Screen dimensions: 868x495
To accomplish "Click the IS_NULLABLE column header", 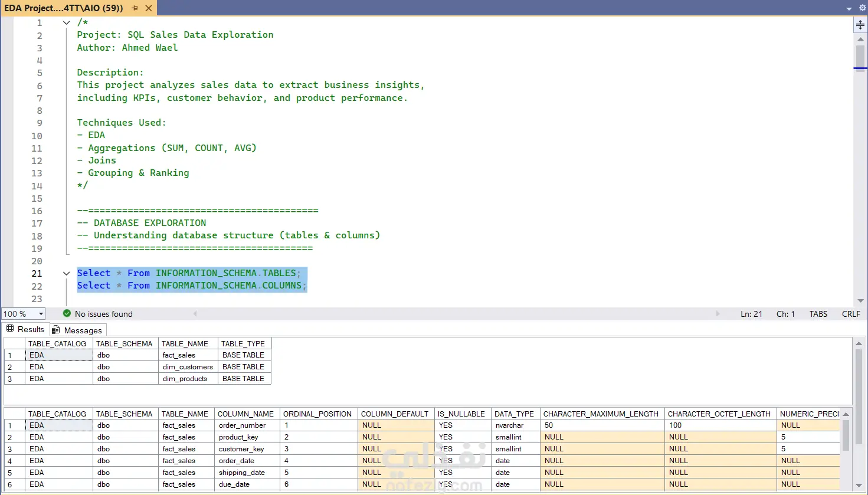I will [461, 414].
